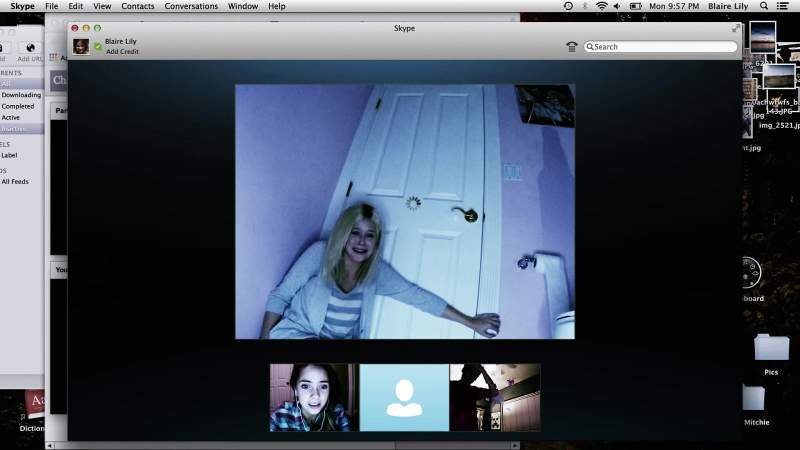Click right scroll arrow of background window
This screenshot has height=450, width=800.
point(515,445)
